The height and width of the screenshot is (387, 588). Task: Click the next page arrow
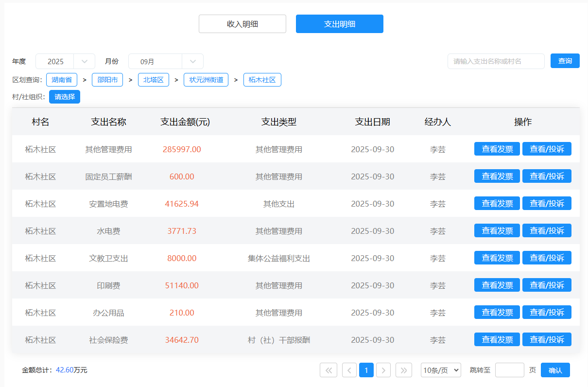(x=383, y=370)
